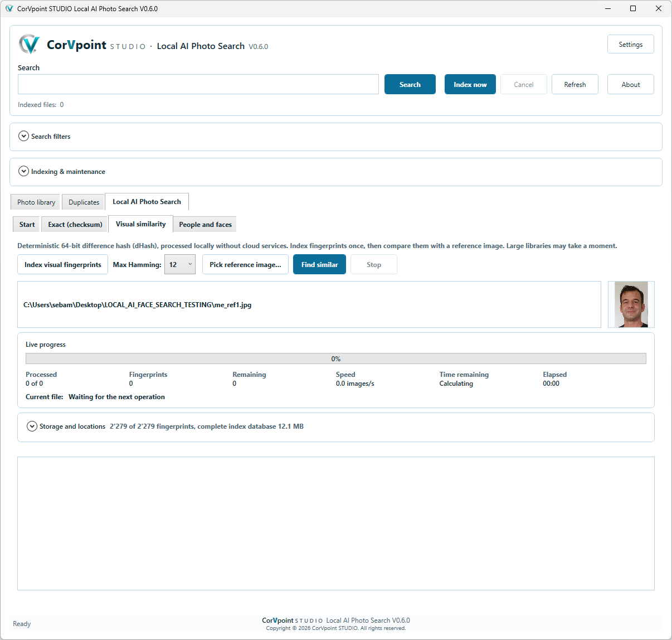This screenshot has width=672, height=640.
Task: Expand Storage and locations section
Action: [32, 426]
